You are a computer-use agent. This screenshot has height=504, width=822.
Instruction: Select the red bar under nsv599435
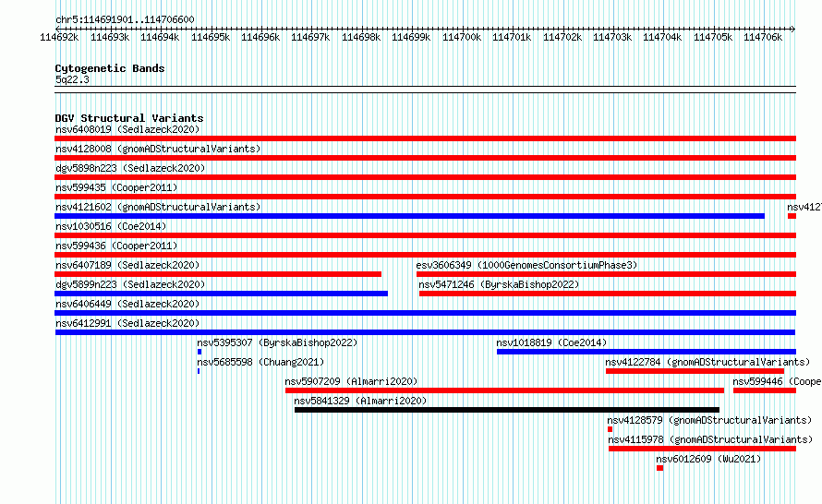click(x=425, y=197)
